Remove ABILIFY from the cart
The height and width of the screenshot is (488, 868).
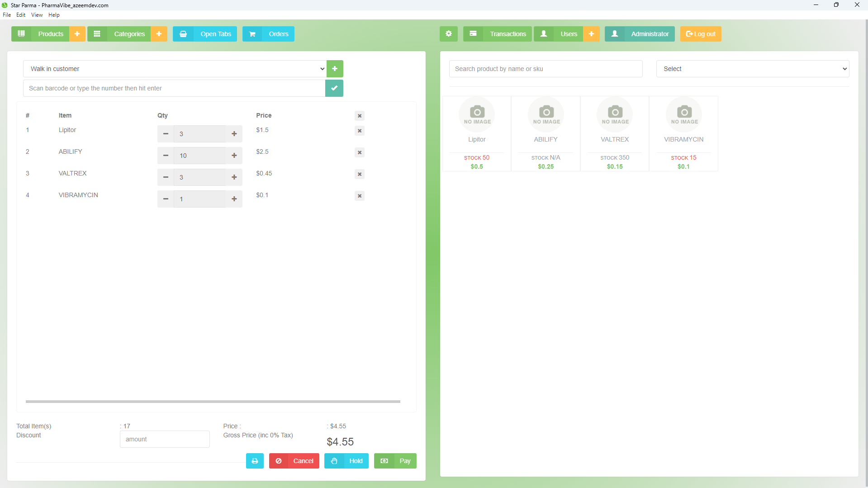360,152
